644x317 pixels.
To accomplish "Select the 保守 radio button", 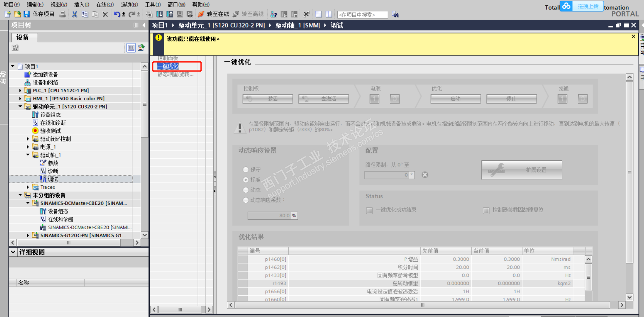I will (246, 170).
